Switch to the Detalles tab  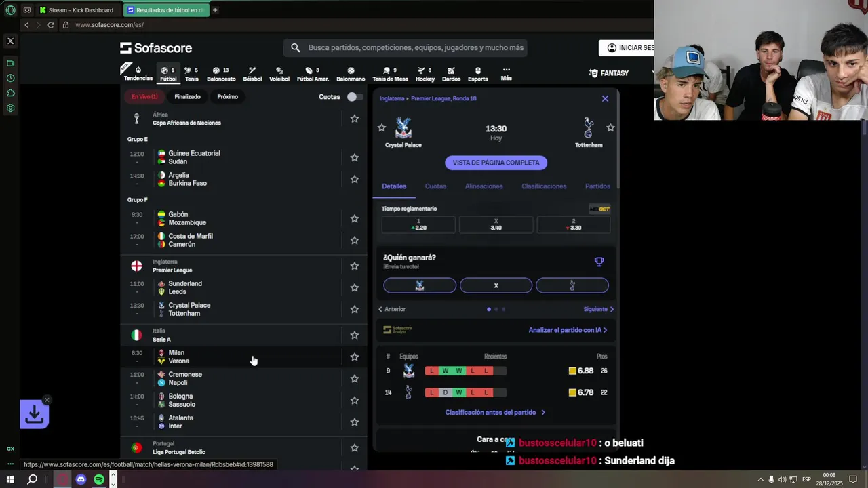click(x=394, y=186)
